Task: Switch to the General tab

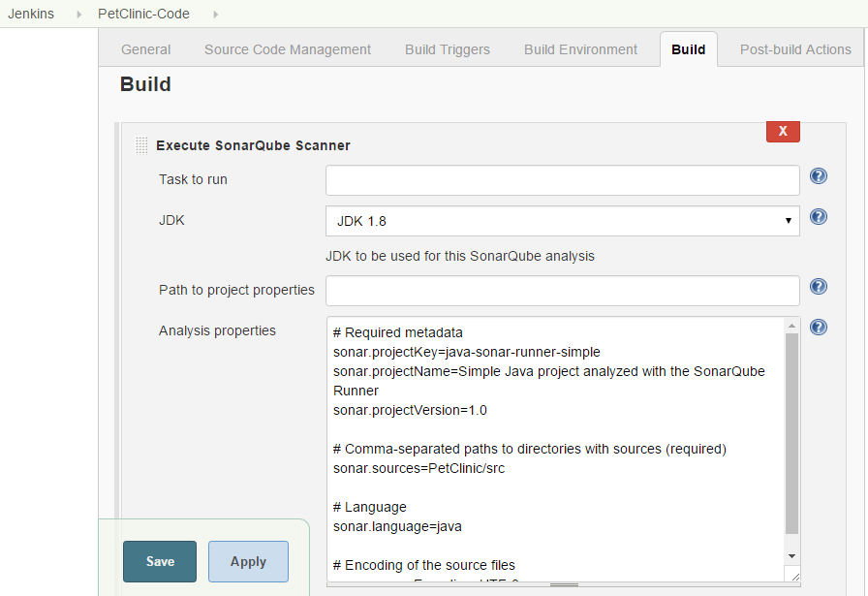Action: 145,49
